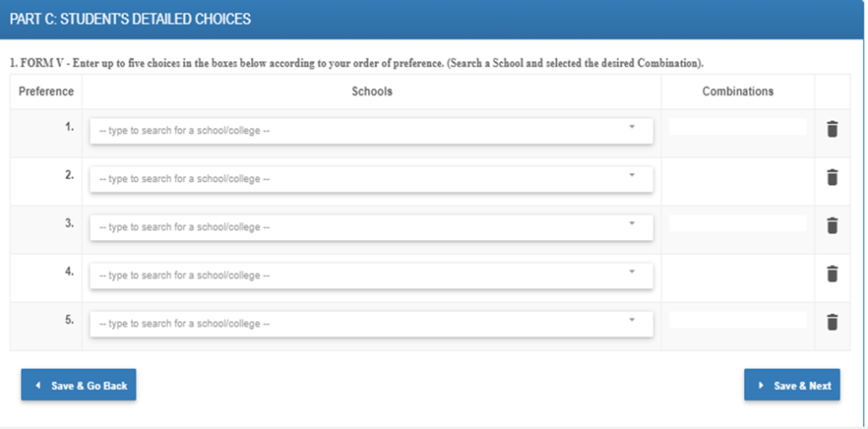Click the combination field for preference 5
Image resolution: width=868 pixels, height=429 pixels.
tap(737, 320)
